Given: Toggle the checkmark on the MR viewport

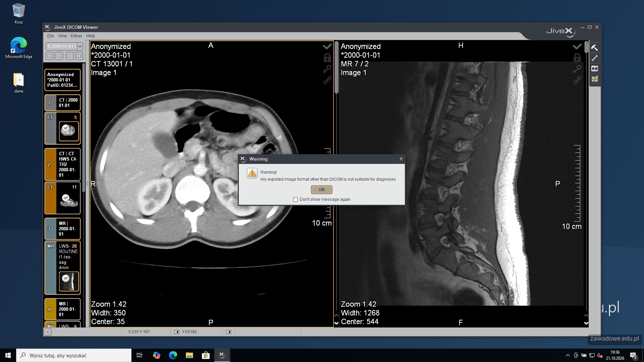Looking at the screenshot, I should click(577, 46).
